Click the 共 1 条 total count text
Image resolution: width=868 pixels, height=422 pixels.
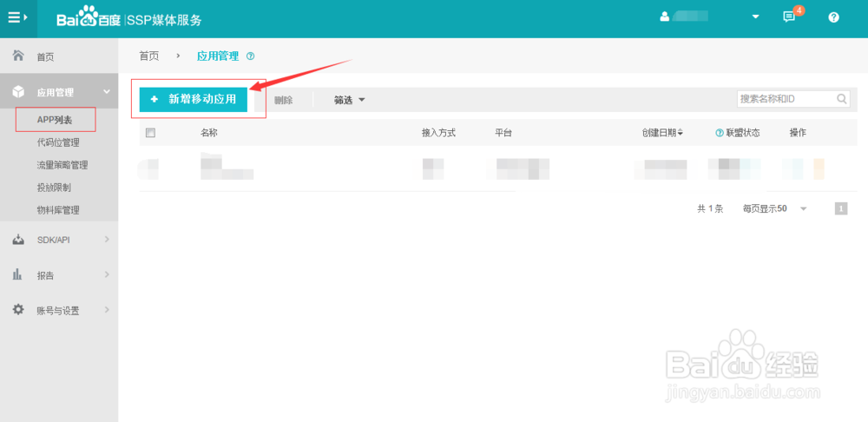(710, 208)
